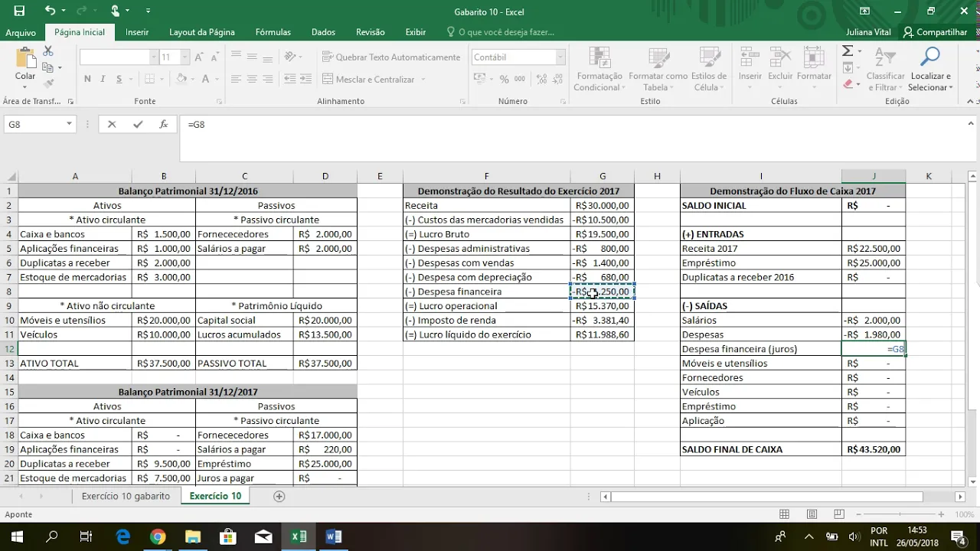Open the font size dropdown
980x551 pixels.
click(185, 57)
